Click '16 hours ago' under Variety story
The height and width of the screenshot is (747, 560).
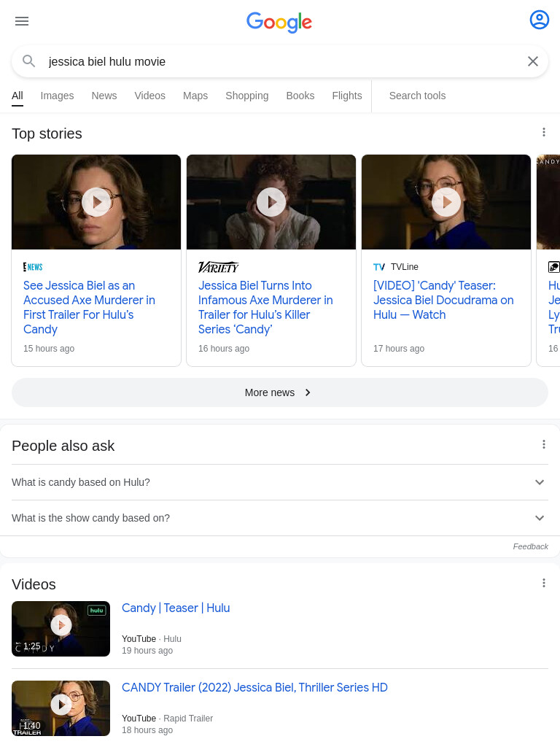[224, 348]
